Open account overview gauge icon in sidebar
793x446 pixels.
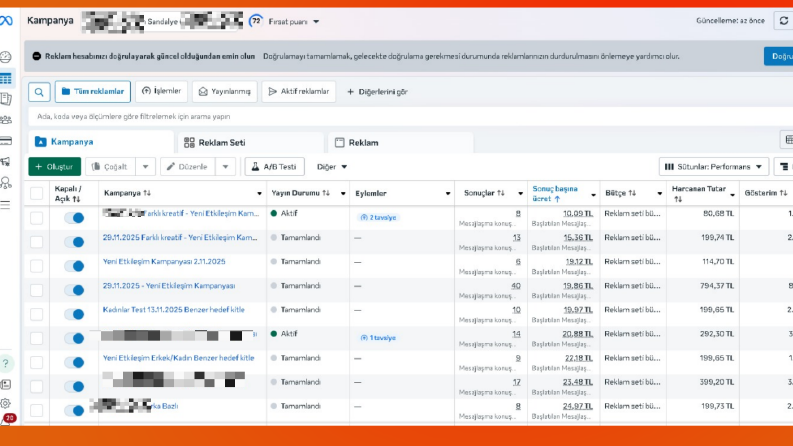click(6, 57)
